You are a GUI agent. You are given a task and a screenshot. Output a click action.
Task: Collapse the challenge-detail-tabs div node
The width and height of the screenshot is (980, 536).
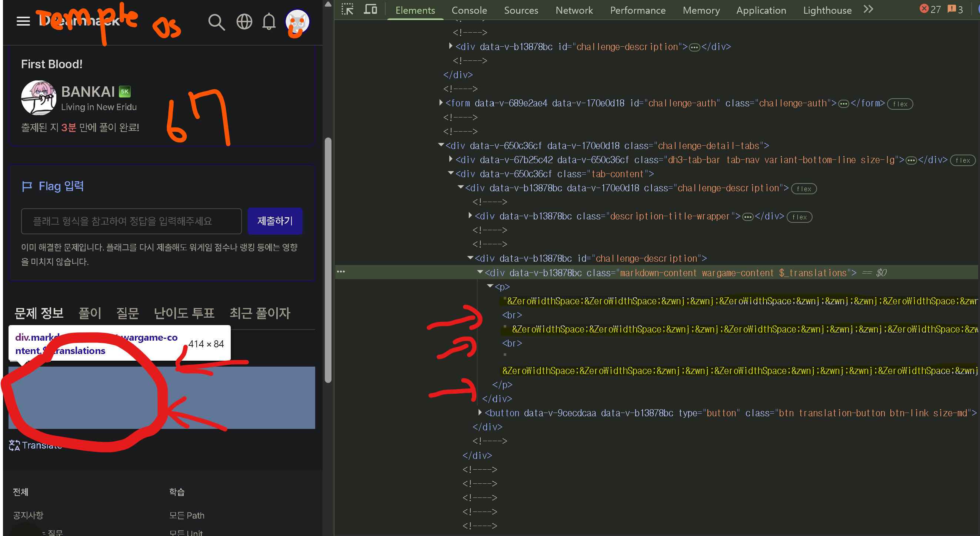click(441, 145)
